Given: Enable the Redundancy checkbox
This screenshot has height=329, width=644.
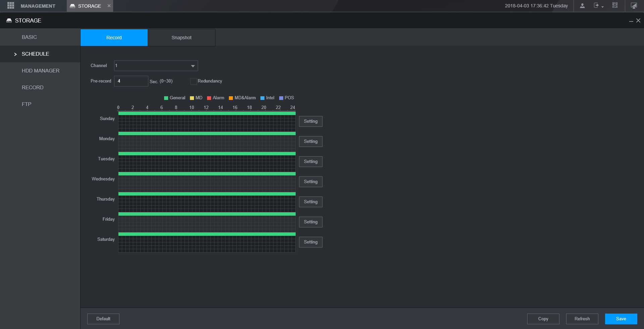Looking at the screenshot, I should pyautogui.click(x=193, y=81).
